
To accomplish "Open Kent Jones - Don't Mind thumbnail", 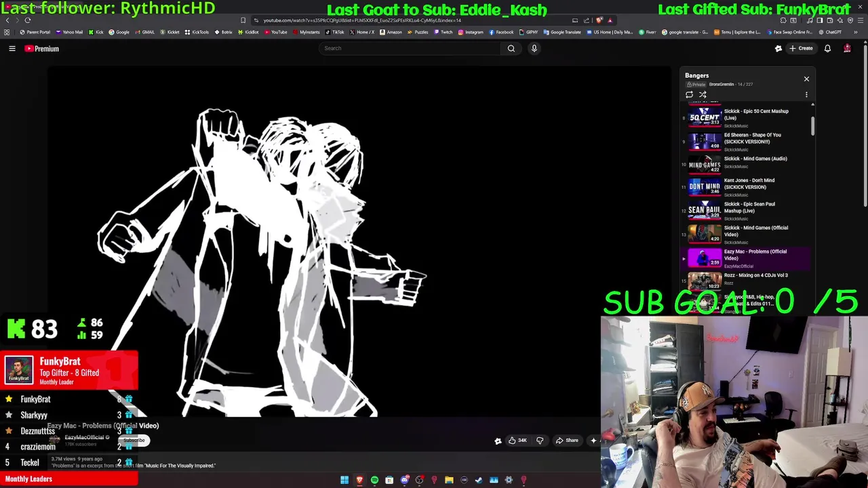I will pos(705,186).
